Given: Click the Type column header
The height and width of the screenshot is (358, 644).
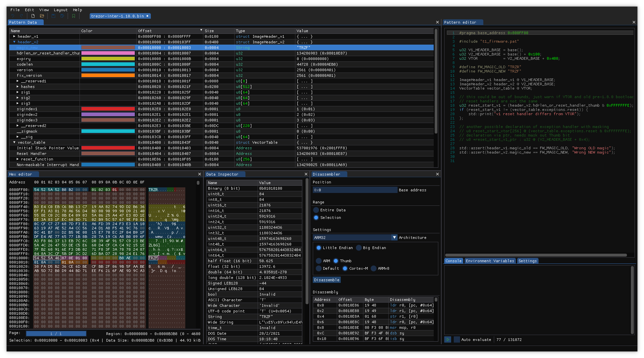Looking at the screenshot, I should click(264, 31).
